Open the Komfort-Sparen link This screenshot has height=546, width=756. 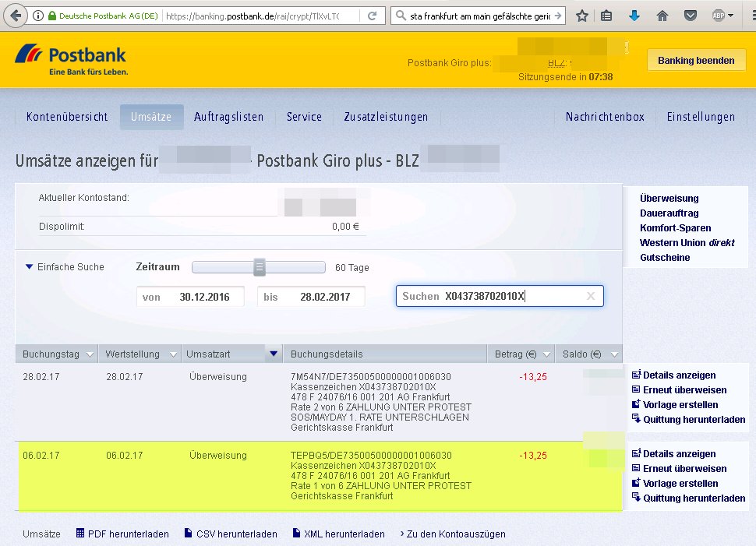click(675, 228)
